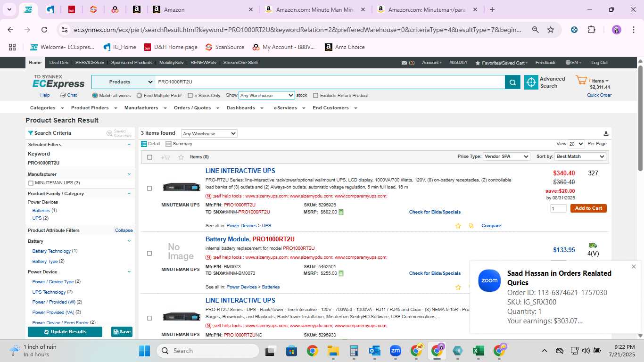This screenshot has width=644, height=362.
Task: Open Dashboards menu
Action: pyautogui.click(x=245, y=108)
